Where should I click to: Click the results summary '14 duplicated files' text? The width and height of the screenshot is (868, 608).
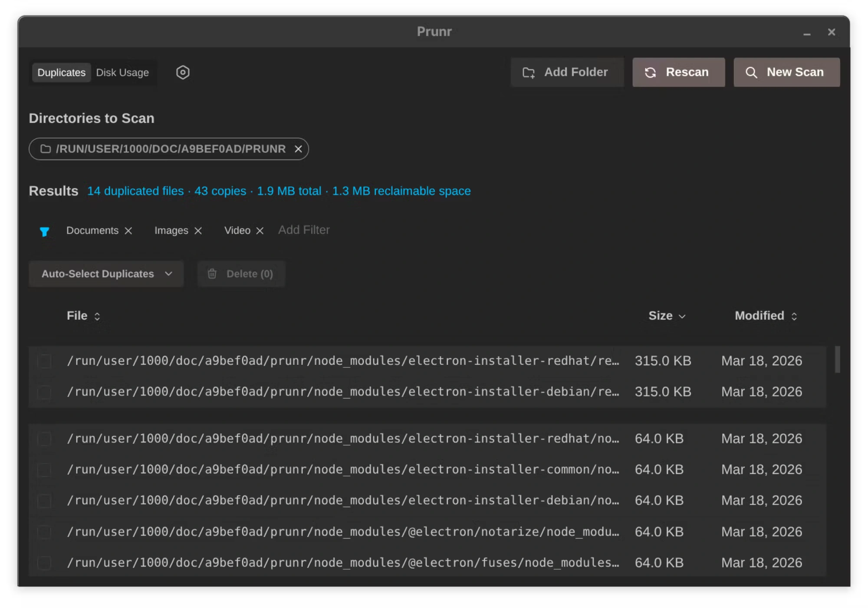point(135,191)
